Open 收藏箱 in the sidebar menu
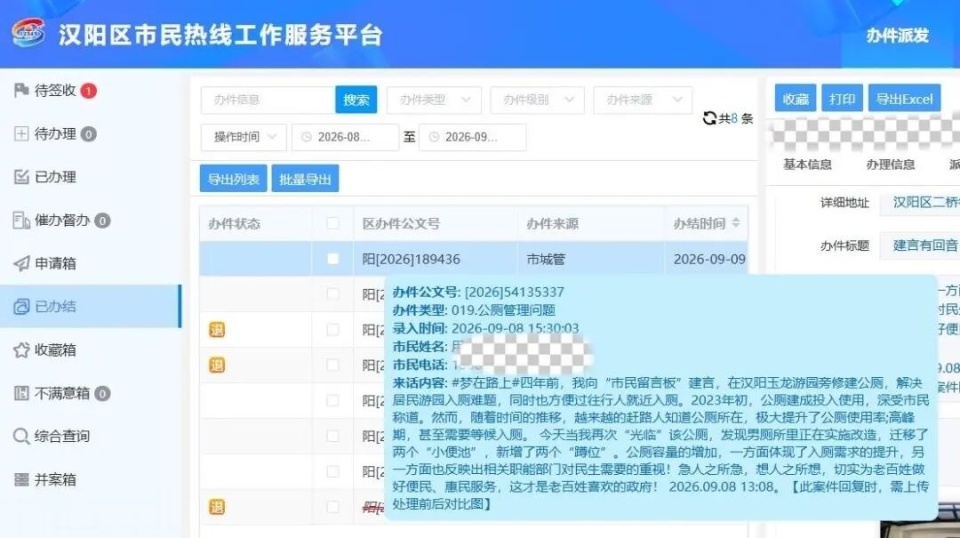960x538 pixels. point(91,349)
